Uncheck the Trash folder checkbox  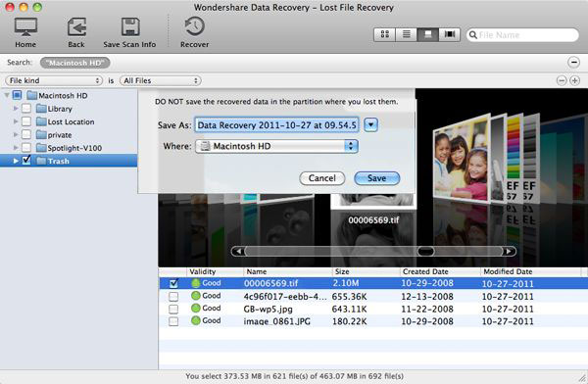click(x=26, y=161)
